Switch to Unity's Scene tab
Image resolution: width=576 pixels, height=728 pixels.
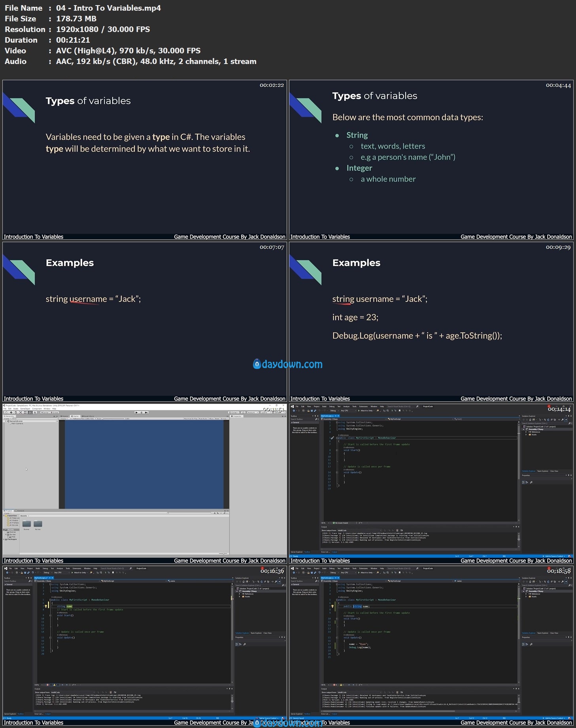coord(64,416)
